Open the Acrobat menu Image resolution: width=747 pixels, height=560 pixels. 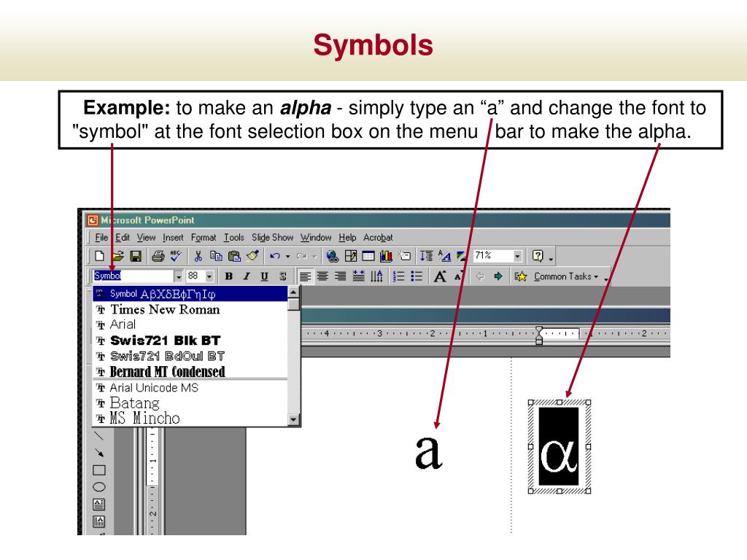[379, 237]
